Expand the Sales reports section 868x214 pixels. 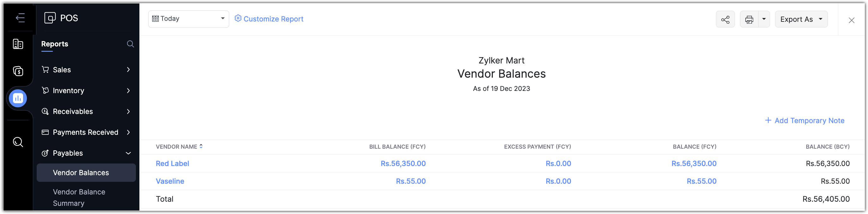(86, 70)
